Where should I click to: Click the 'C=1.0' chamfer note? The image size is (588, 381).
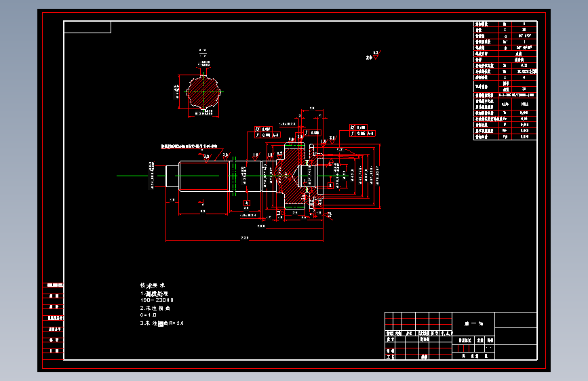click(148, 315)
